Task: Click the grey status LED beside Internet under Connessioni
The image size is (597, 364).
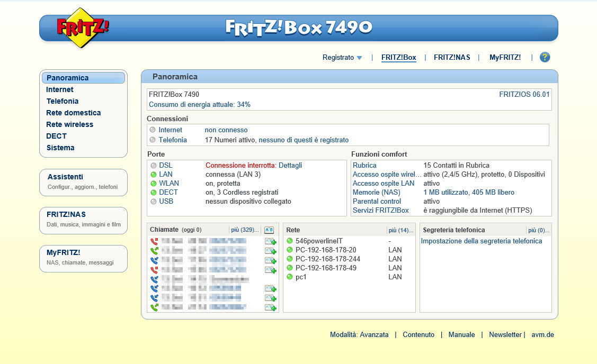Action: [x=153, y=130]
